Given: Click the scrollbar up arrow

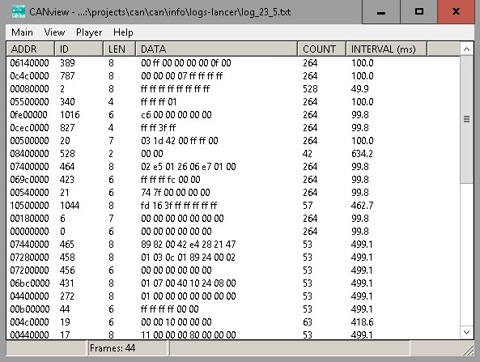Looking at the screenshot, I should click(467, 49).
